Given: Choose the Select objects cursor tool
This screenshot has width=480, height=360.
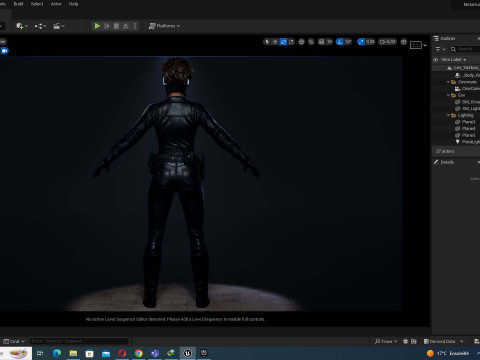Looking at the screenshot, I should tap(267, 42).
